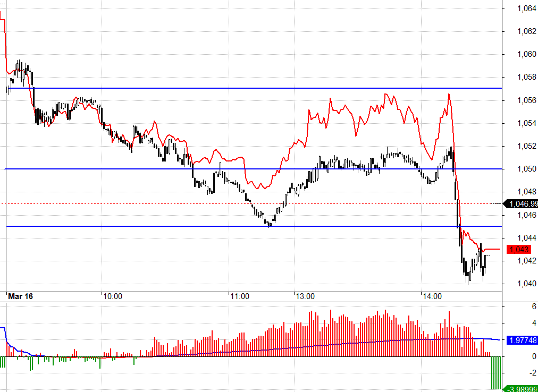Select the 14:00 time axis label
538x392 pixels.
[x=432, y=296]
